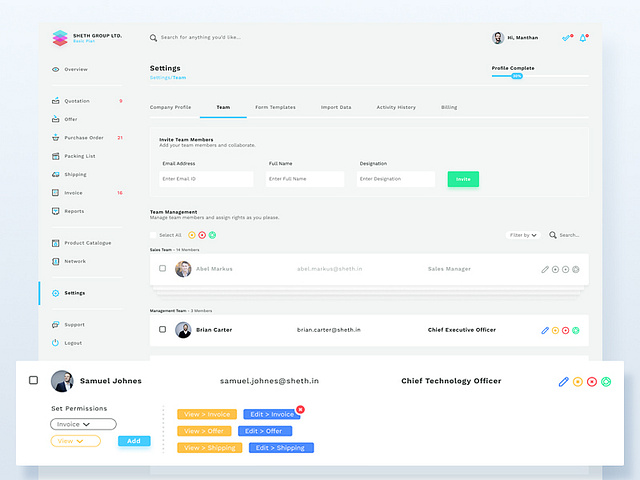Image resolution: width=640 pixels, height=480 pixels.
Task: Click the Sheth Group layered logo
Action: point(60,38)
